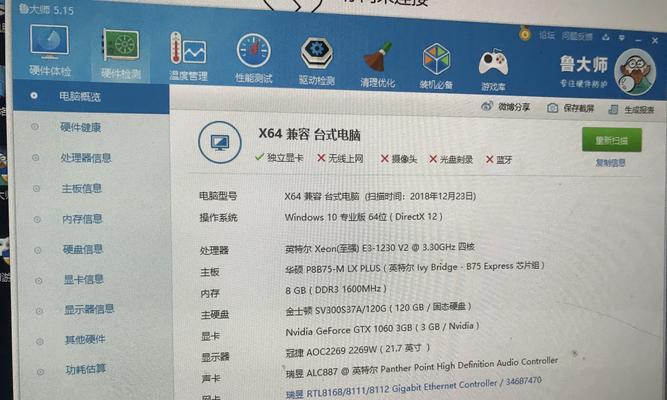Screen dimensions: 667x400
Task: Open 硬件体检 hardware checkup icon
Action: coord(49,50)
